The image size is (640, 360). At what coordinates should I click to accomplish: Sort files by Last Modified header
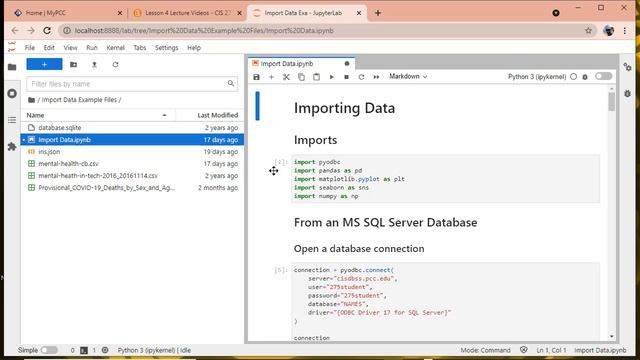pos(210,115)
